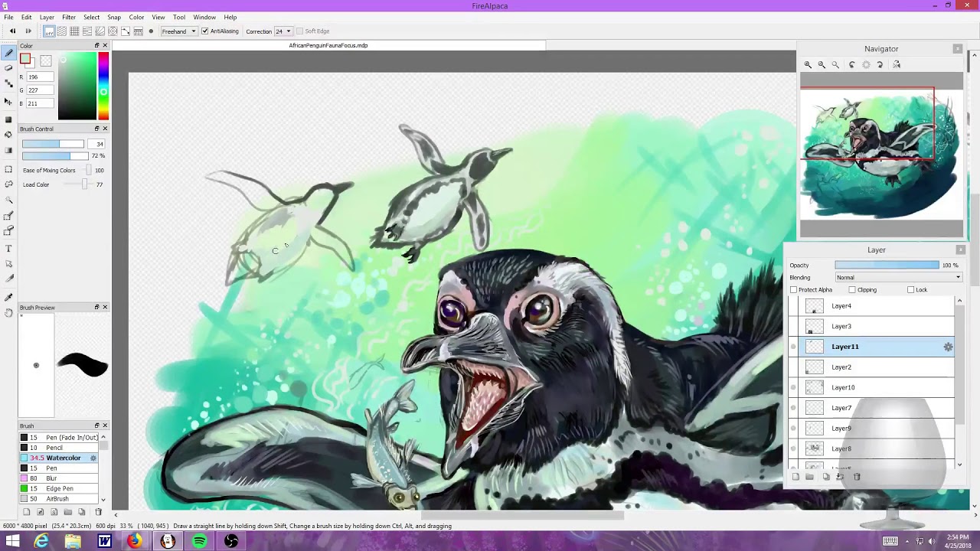Open the Window menu
The height and width of the screenshot is (551, 980).
click(204, 17)
